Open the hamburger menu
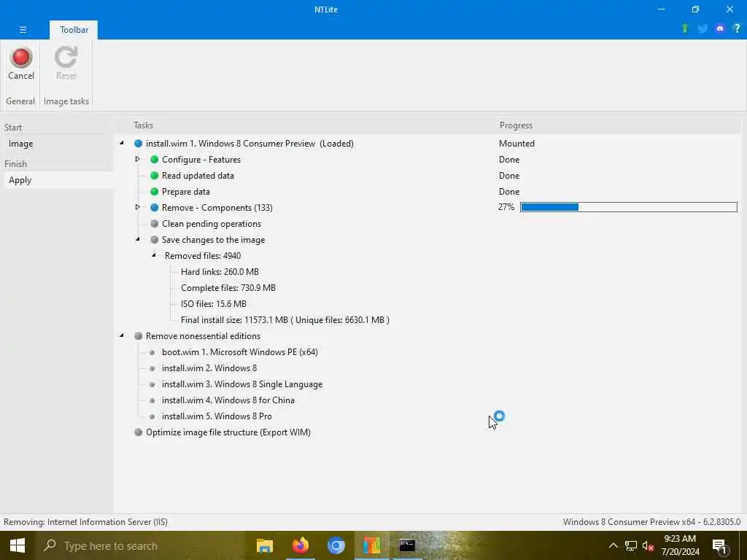This screenshot has height=560, width=747. coord(23,29)
